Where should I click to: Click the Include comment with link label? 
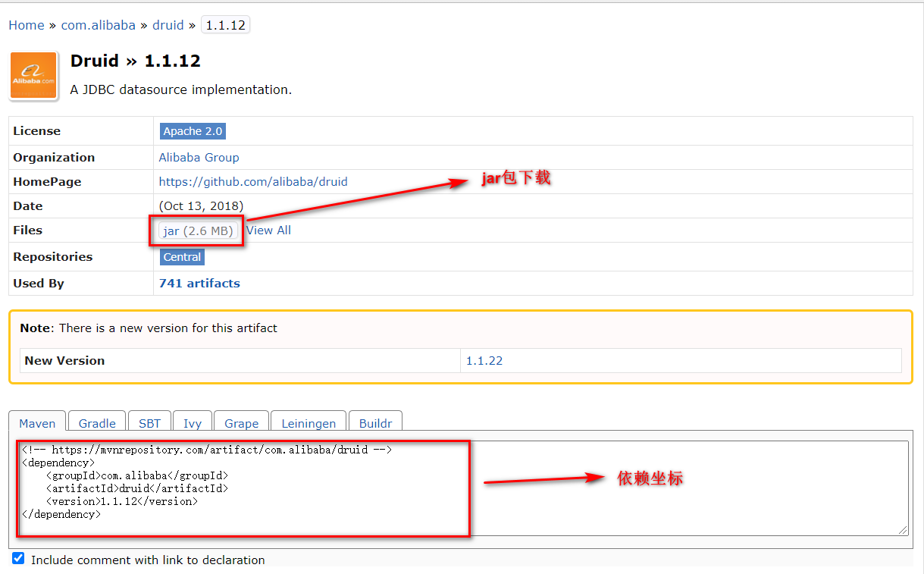[x=148, y=560]
